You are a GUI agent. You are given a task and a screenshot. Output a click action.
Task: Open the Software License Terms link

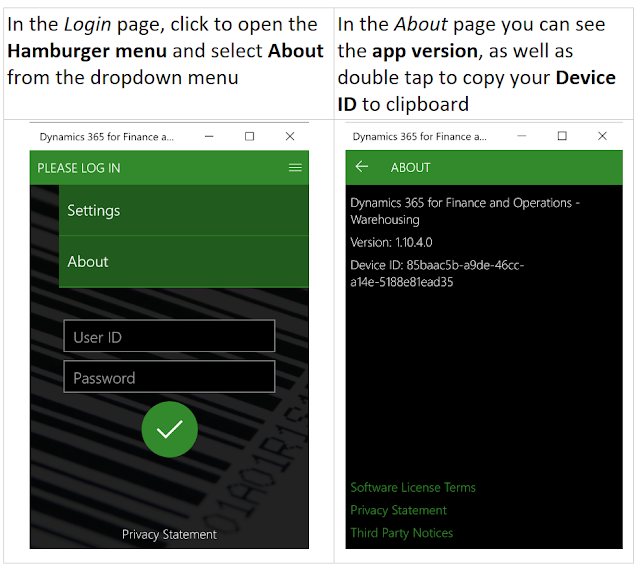click(x=413, y=487)
